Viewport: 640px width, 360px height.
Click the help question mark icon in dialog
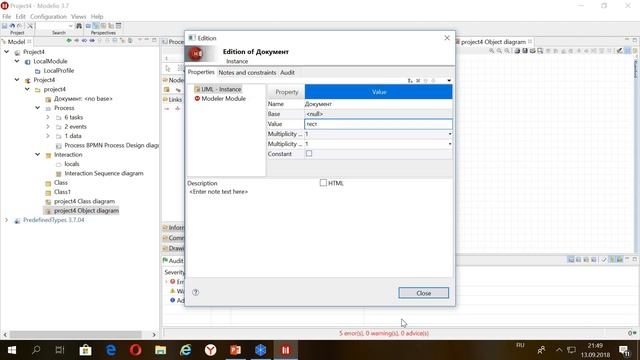(x=196, y=292)
